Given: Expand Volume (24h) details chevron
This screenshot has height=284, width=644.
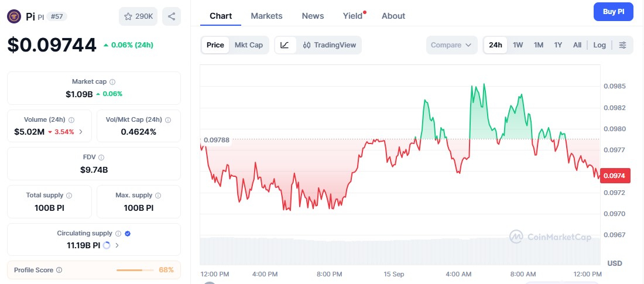Looking at the screenshot, I should (x=81, y=132).
